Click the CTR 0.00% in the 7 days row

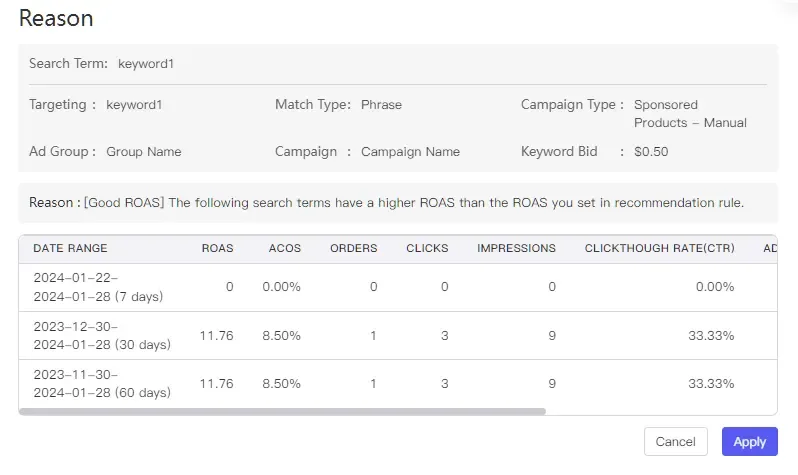click(715, 287)
